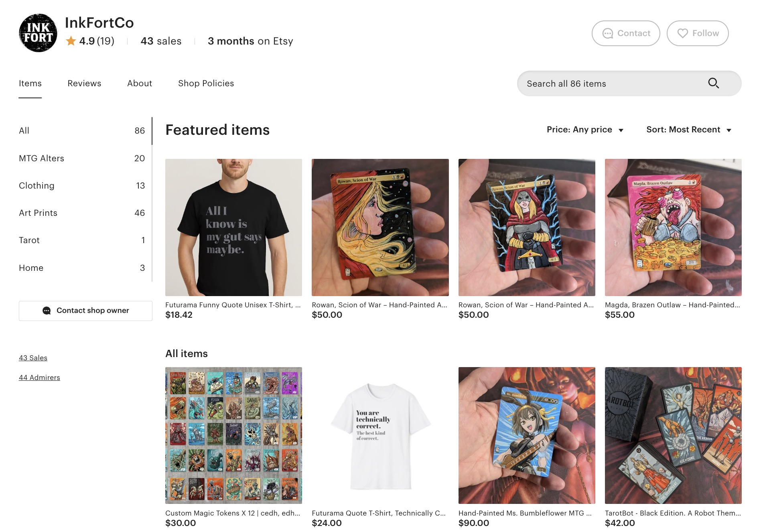Click the heart icon on Follow
The height and width of the screenshot is (532, 763).
pyautogui.click(x=682, y=33)
